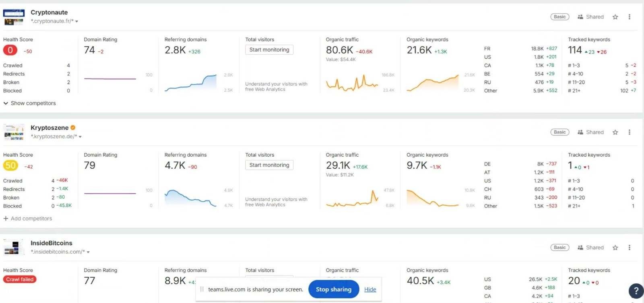Viewport: 644px width, 303px height.
Task: Expand Show competitors under Cryptonaute
Action: click(29, 103)
